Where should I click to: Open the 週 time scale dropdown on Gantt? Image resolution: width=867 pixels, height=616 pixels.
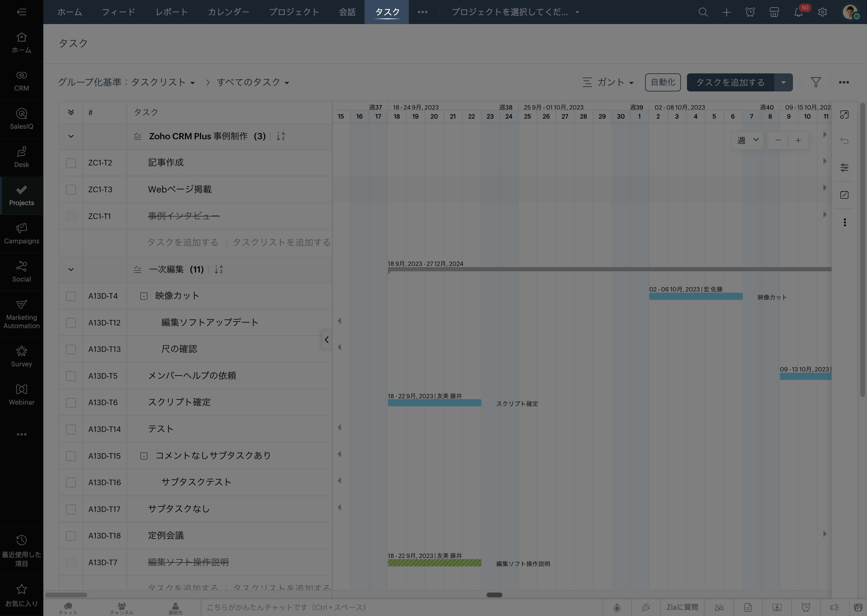click(747, 140)
